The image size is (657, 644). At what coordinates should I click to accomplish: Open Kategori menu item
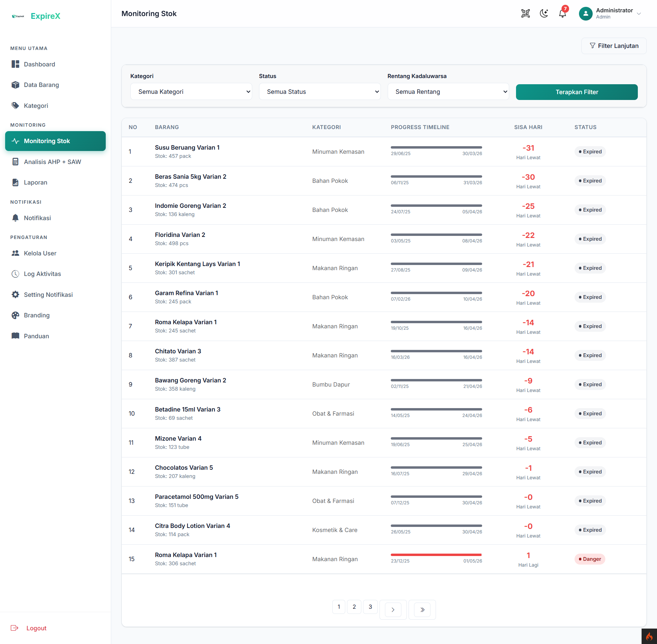tap(55, 105)
